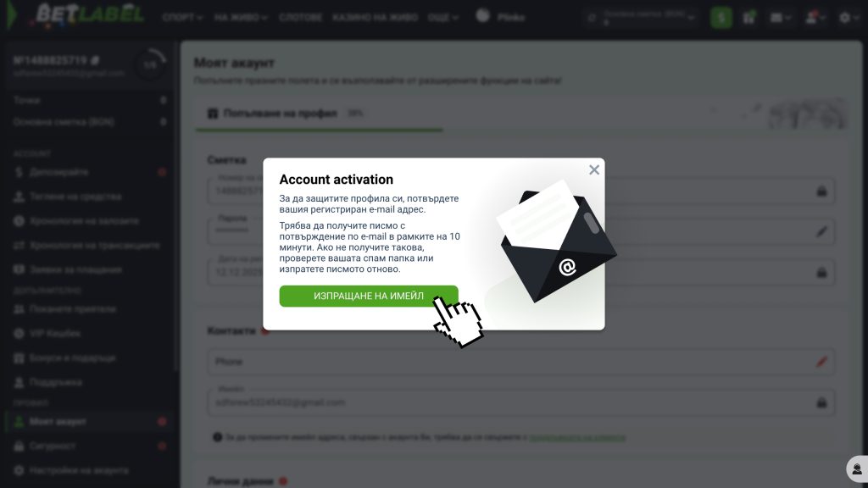This screenshot has height=488, width=868.
Task: Expand the messages envelope dropdown
Action: pos(780,17)
